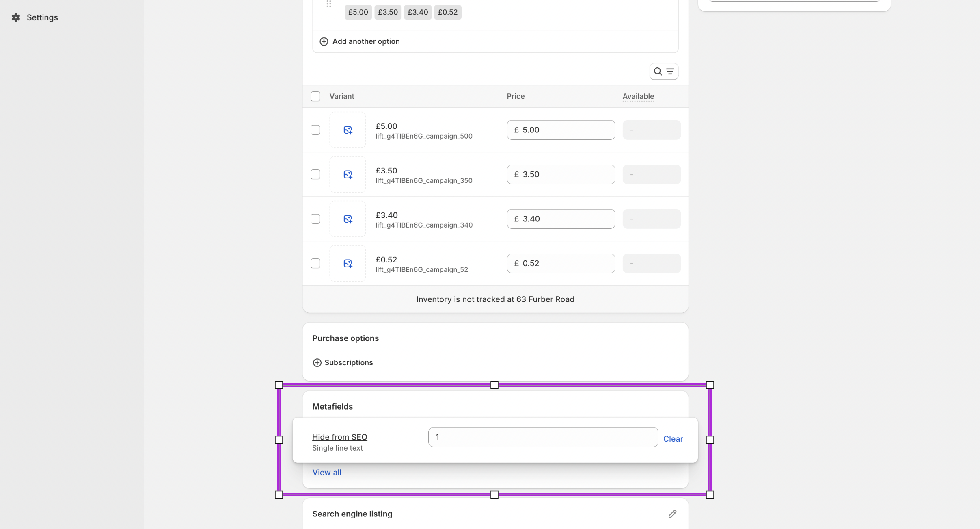This screenshot has width=980, height=529.
Task: Edit the £3.50 variant price field
Action: point(566,175)
